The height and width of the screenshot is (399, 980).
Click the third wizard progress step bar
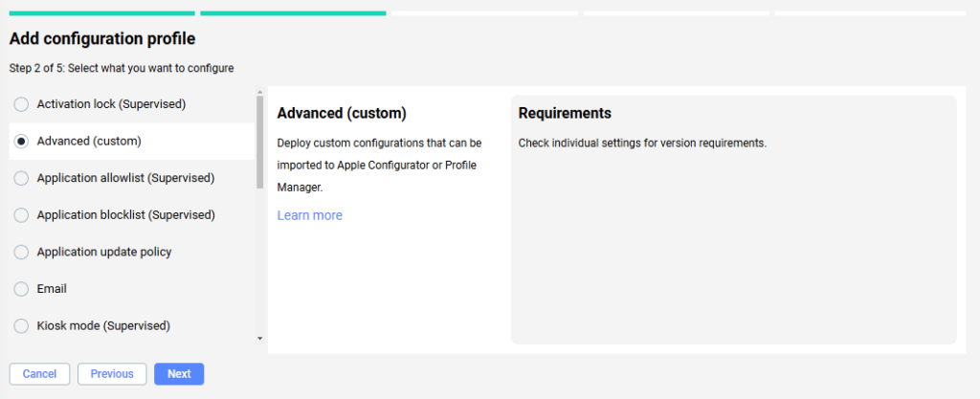484,13
